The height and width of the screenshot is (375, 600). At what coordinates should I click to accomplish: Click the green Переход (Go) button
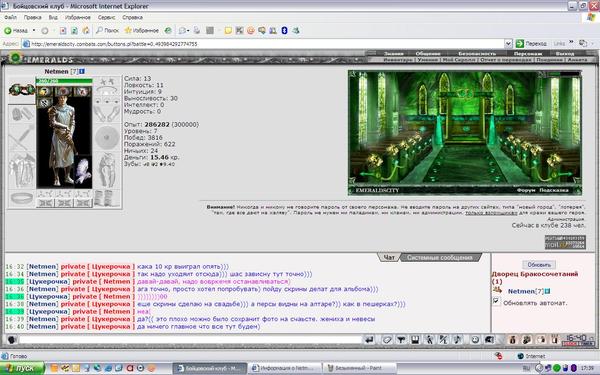[531, 44]
